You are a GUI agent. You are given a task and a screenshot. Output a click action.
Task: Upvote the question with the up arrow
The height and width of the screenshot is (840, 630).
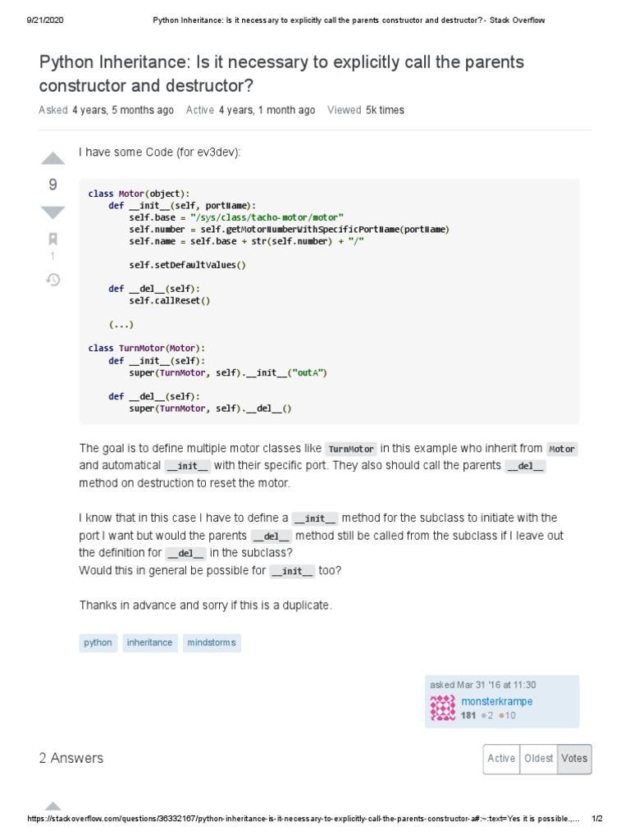pos(52,158)
